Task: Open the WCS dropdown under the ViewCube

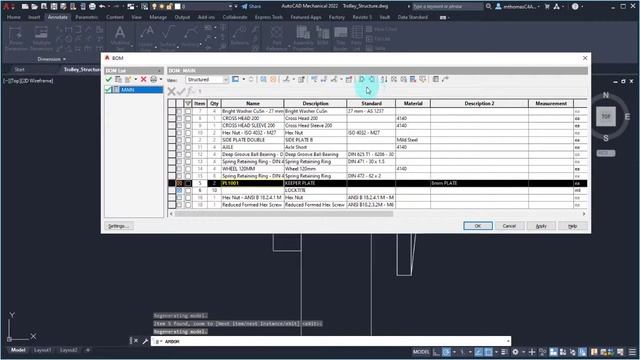Action: click(x=606, y=153)
